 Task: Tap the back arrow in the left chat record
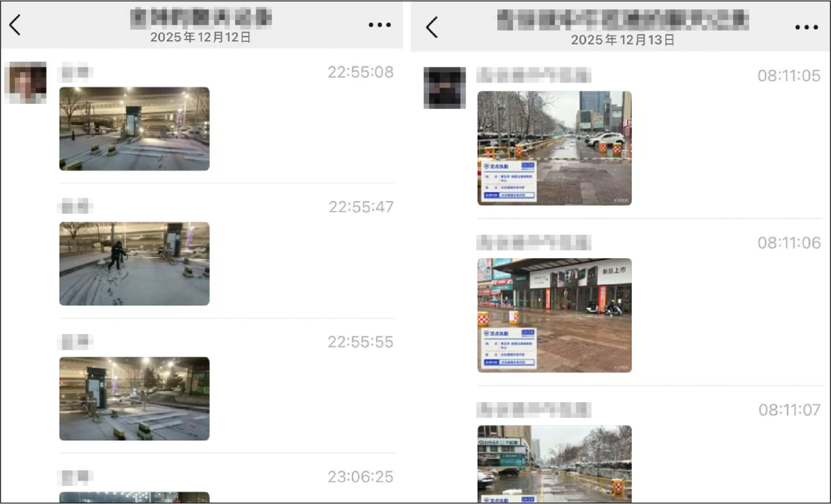click(x=15, y=25)
